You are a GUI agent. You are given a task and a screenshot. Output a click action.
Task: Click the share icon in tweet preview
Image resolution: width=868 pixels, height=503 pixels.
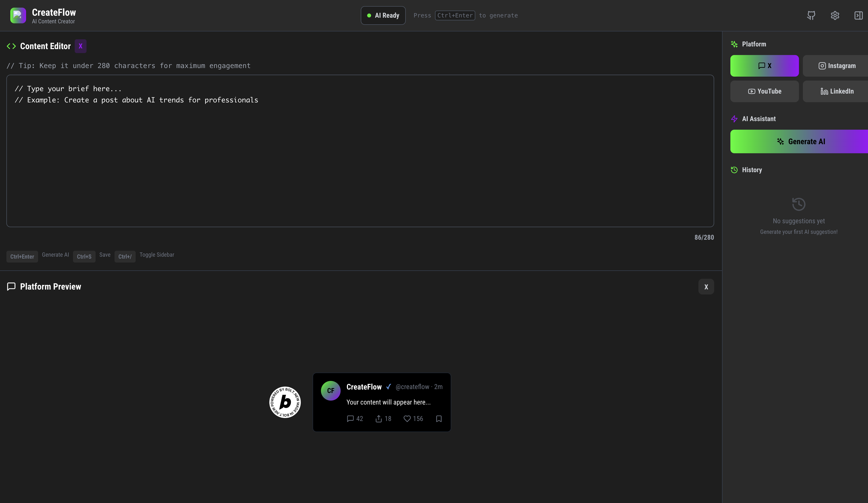click(x=378, y=419)
